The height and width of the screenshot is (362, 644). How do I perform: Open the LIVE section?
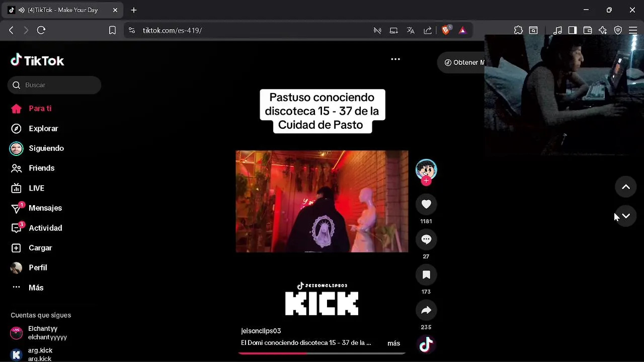tap(28, 188)
